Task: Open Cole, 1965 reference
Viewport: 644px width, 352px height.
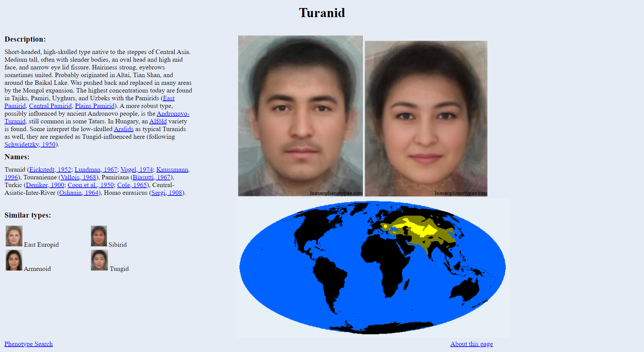Action: [x=132, y=185]
